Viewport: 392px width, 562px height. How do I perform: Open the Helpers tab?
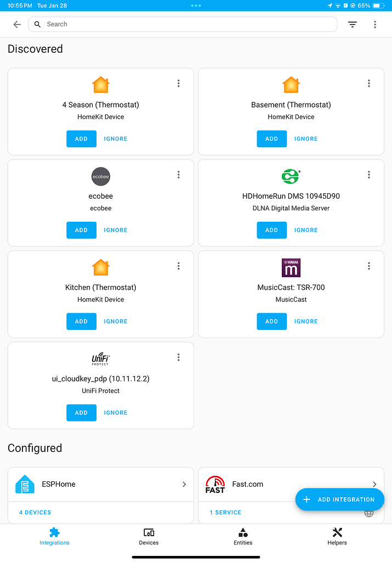337,536
